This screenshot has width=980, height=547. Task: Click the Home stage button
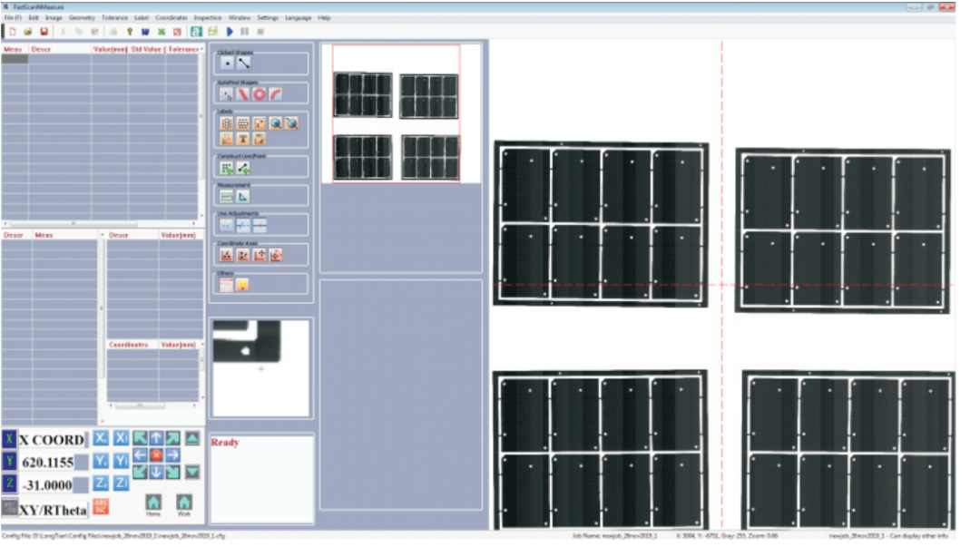tap(153, 503)
